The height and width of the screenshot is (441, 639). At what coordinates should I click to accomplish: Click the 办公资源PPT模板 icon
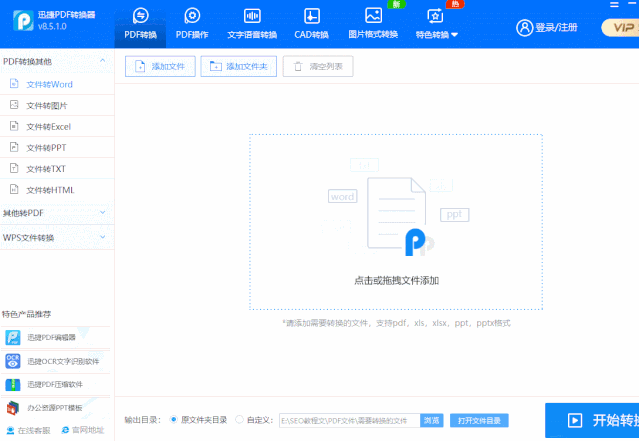13,408
